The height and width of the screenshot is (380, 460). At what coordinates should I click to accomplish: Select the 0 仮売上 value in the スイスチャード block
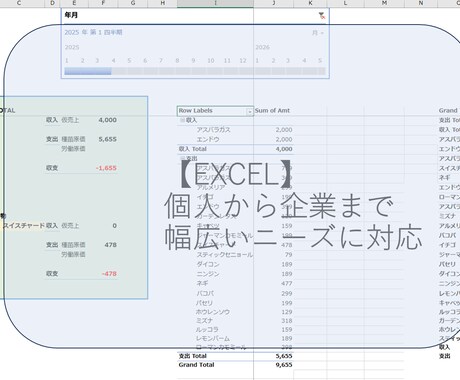pos(114,226)
